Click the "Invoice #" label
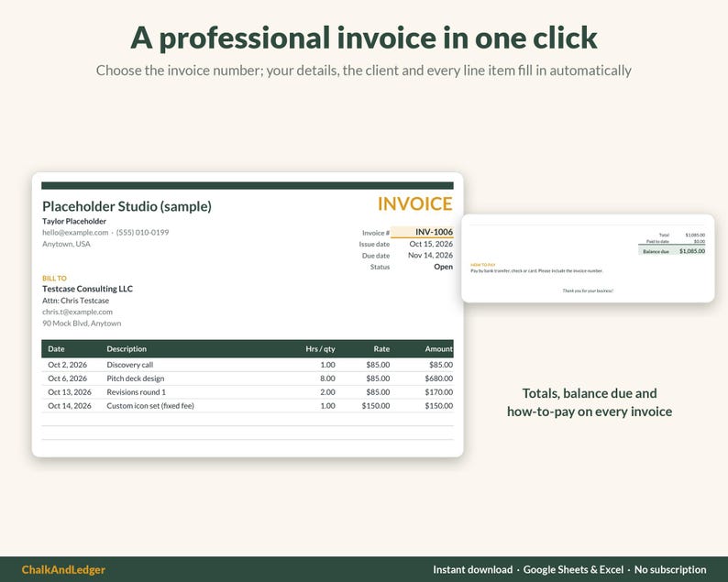This screenshot has height=582, width=728. [x=376, y=233]
